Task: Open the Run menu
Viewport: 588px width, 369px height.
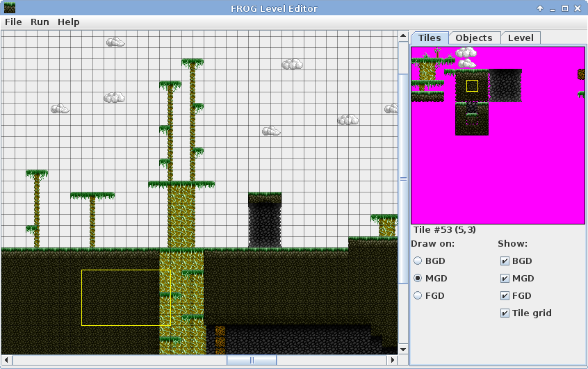Action: point(40,22)
